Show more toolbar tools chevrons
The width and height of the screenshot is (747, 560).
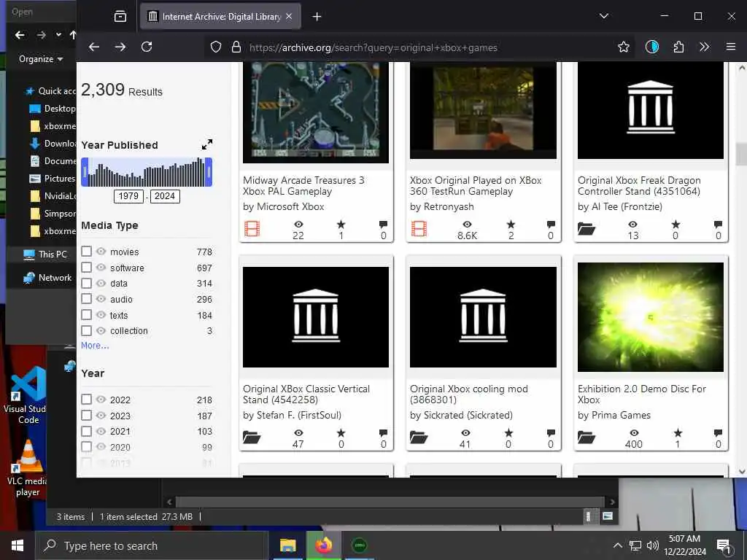click(704, 47)
